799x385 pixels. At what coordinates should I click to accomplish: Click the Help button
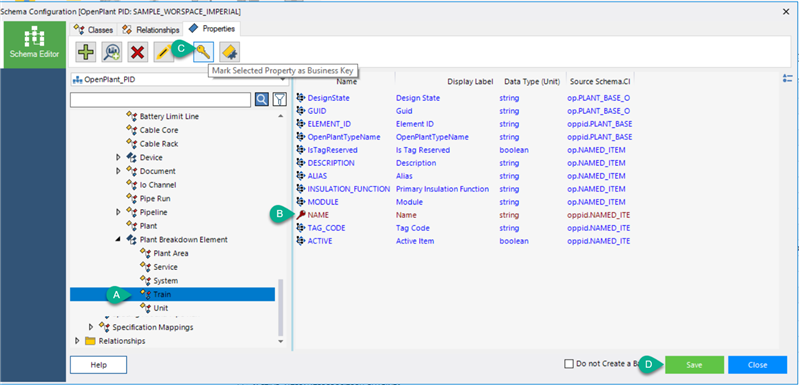(98, 365)
